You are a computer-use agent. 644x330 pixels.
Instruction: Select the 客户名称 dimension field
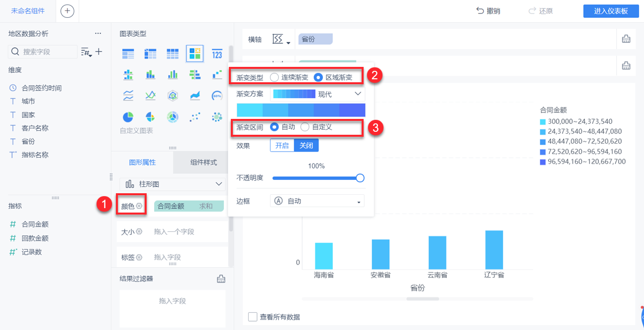[35, 128]
